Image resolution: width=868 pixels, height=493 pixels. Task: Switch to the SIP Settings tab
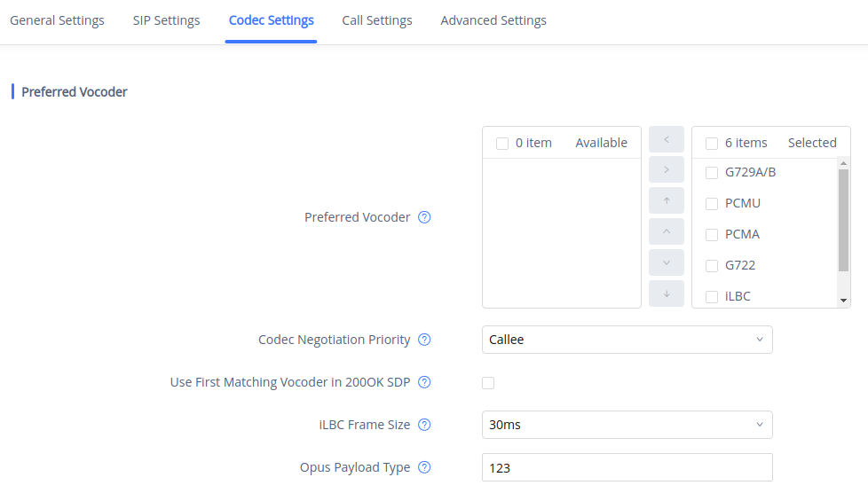[x=166, y=20]
